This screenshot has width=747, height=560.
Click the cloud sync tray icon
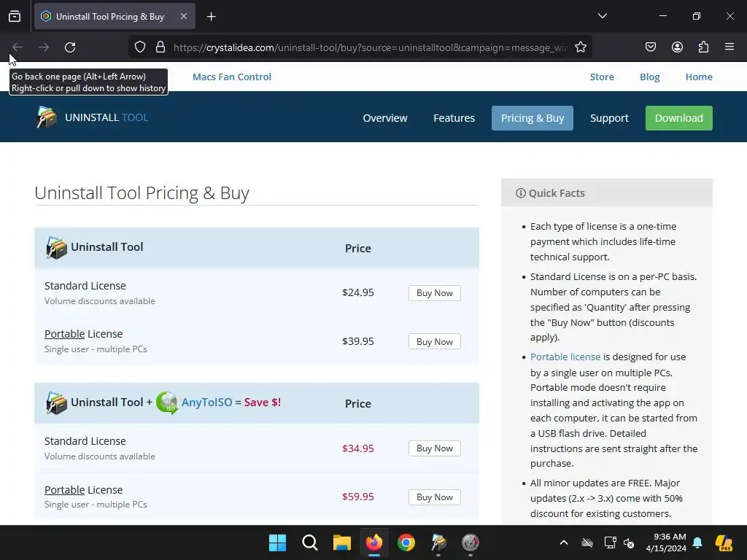pos(587,542)
